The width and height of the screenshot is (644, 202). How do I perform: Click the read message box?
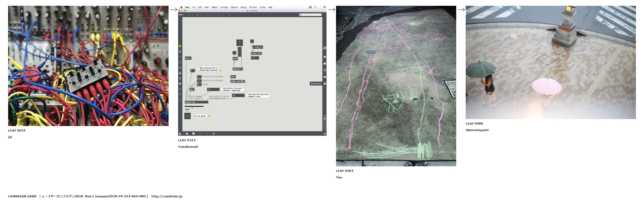tap(233, 77)
